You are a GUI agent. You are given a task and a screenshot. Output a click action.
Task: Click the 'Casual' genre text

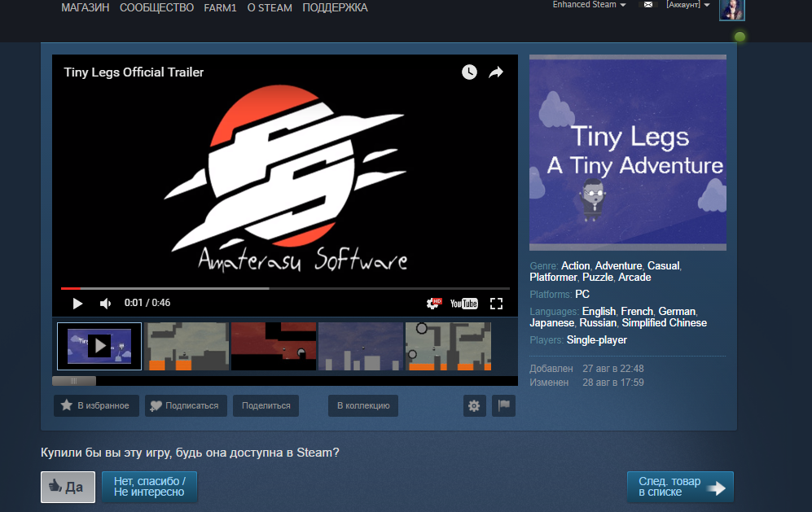pos(663,265)
